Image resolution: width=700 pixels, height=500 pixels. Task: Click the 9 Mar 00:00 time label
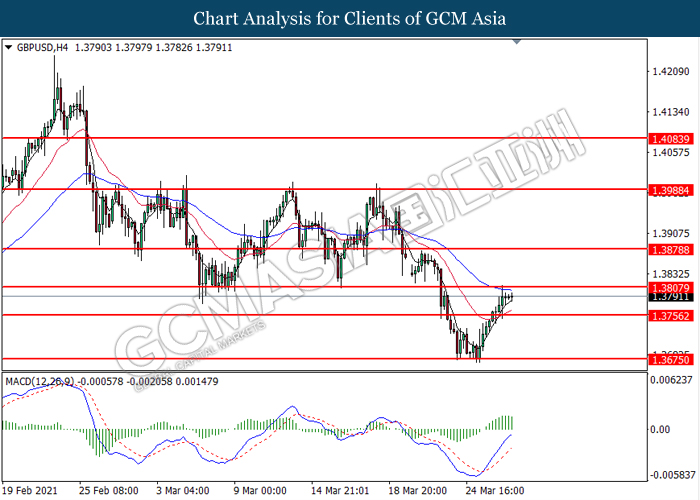(260, 491)
